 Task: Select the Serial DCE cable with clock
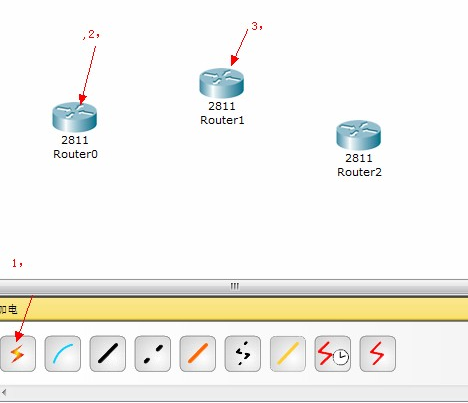coord(333,354)
